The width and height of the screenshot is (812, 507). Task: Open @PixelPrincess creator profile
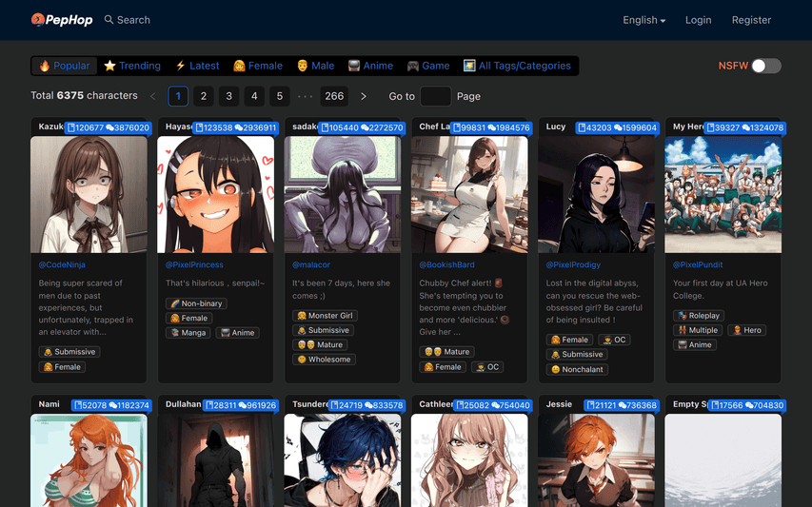(x=194, y=265)
